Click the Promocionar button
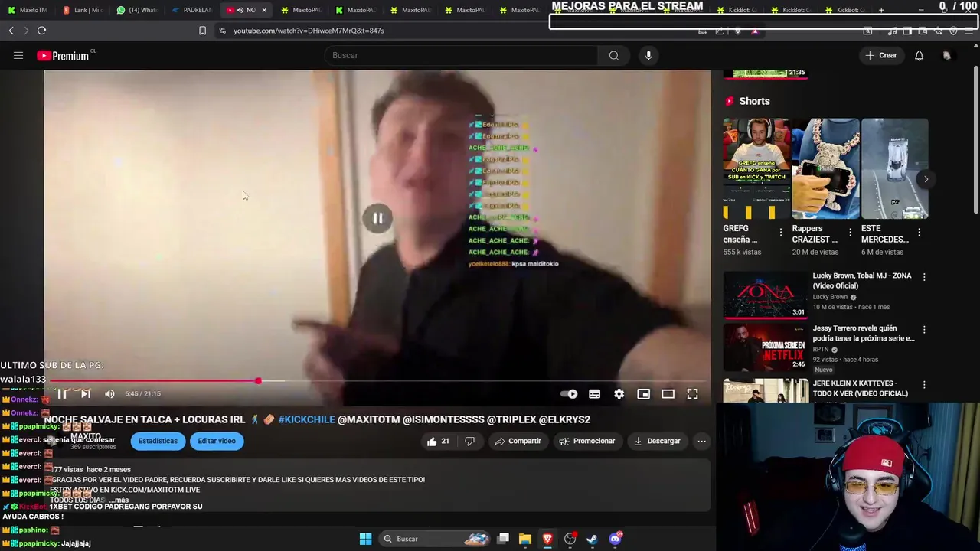Screen dimensions: 980x551 587,441
